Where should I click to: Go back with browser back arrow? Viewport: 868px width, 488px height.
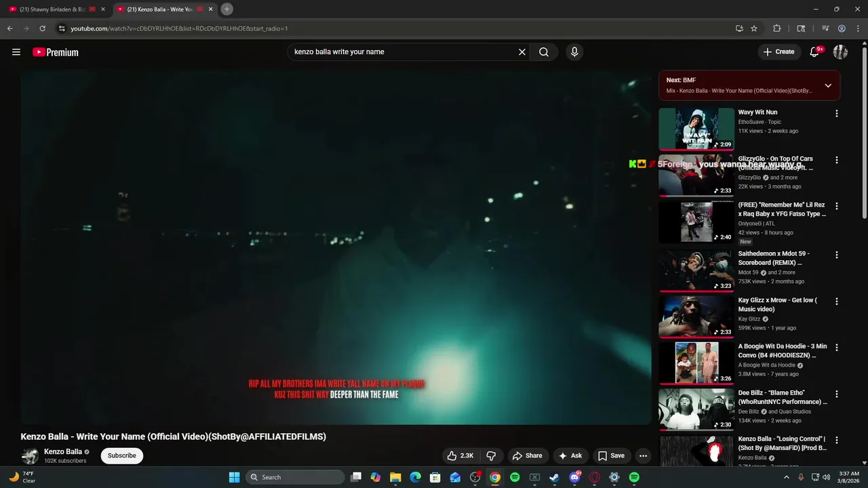click(x=9, y=28)
